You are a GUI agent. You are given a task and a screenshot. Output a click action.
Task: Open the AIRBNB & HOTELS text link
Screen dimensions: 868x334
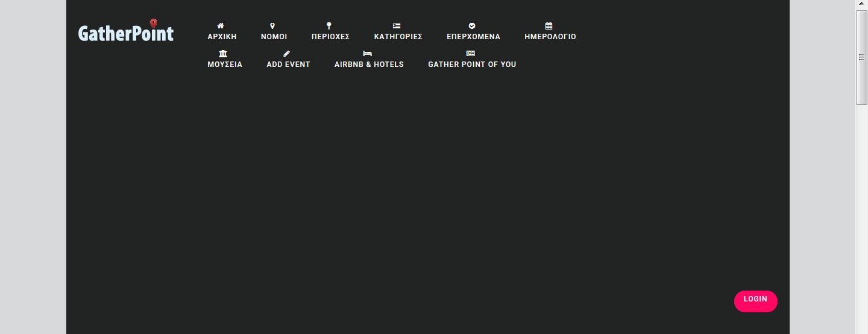point(369,65)
